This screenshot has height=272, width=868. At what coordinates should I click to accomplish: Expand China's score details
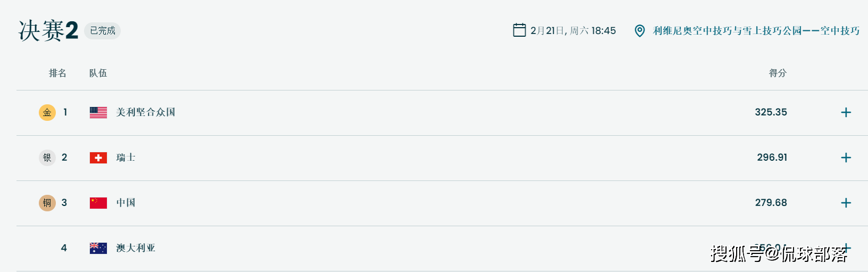point(846,203)
